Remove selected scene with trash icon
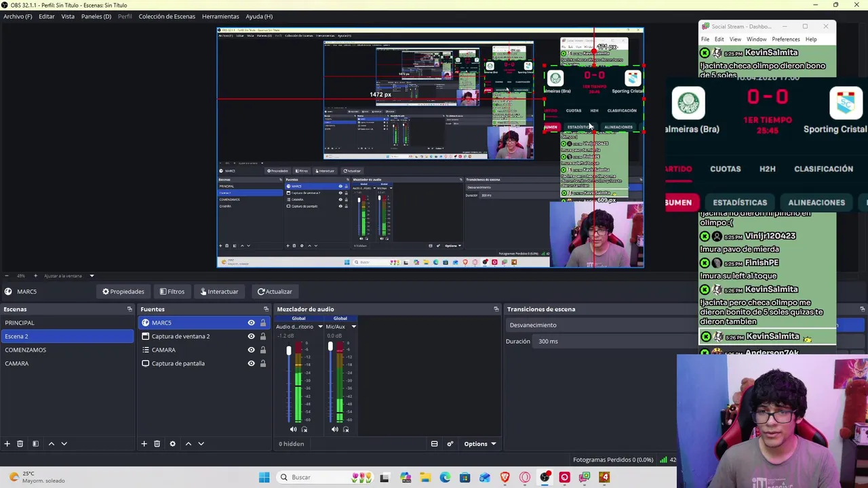 (20, 444)
